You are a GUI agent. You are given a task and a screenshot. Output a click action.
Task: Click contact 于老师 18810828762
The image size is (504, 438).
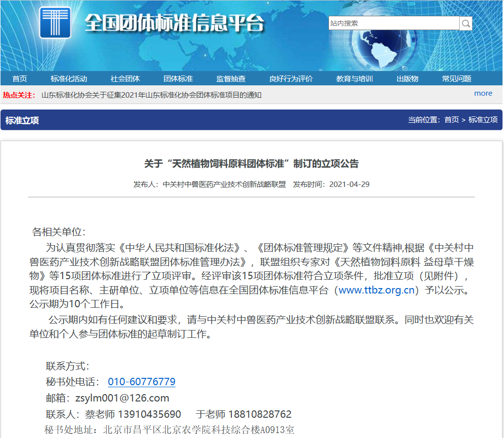[x=244, y=414]
